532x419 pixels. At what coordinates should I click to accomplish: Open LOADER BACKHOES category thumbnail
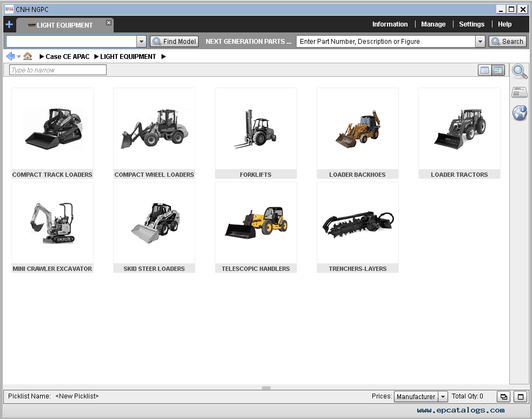coord(358,133)
